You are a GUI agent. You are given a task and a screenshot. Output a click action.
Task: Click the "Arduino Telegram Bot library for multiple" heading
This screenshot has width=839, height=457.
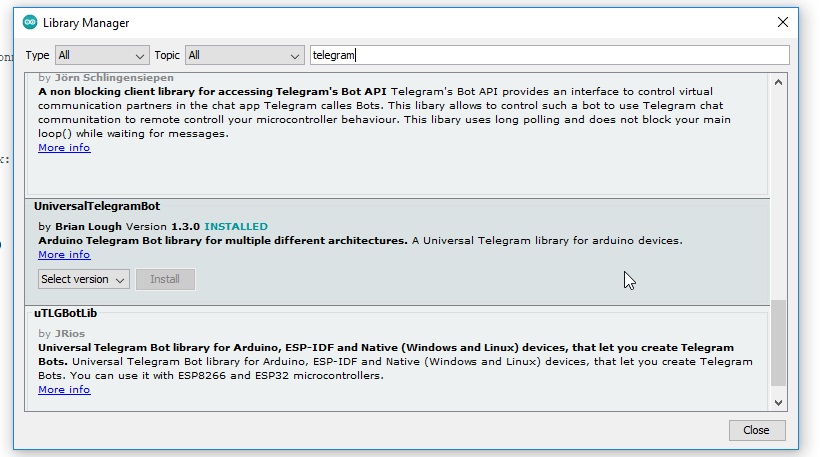pos(223,241)
